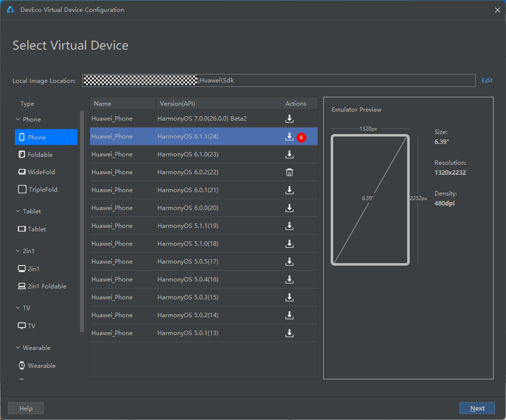Download the HarmonyOS 5.1.0(18) image
The image size is (506, 420).
click(289, 244)
